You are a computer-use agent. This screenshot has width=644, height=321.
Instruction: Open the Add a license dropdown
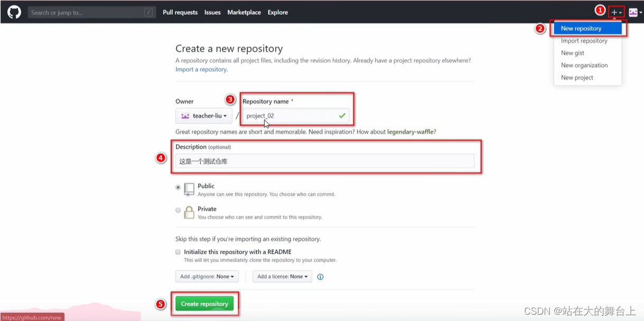pos(282,277)
